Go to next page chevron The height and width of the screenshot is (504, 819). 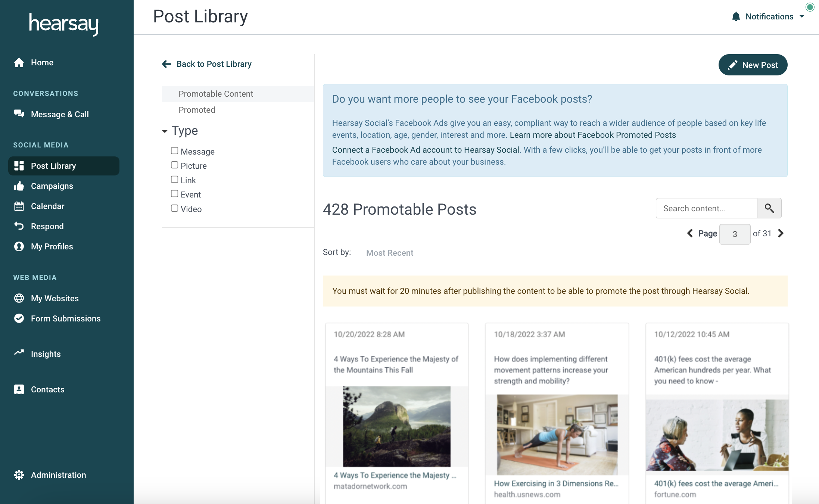pyautogui.click(x=781, y=233)
